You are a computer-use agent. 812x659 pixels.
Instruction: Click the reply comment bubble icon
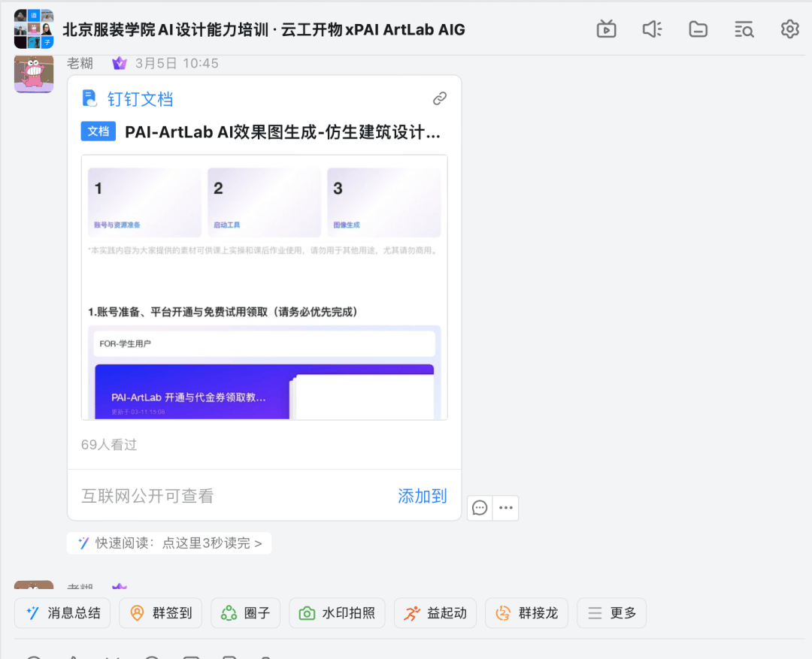(480, 508)
